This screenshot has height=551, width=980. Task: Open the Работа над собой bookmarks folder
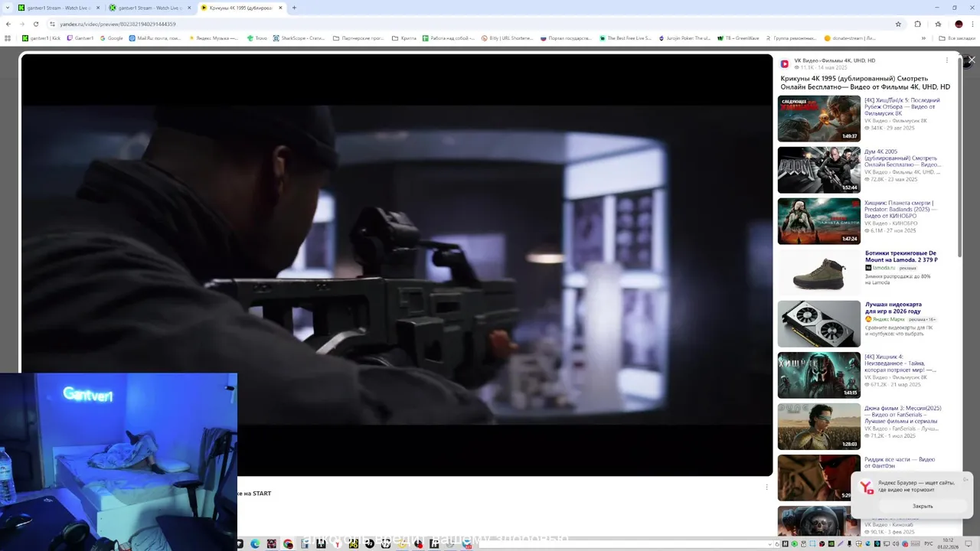tap(449, 37)
